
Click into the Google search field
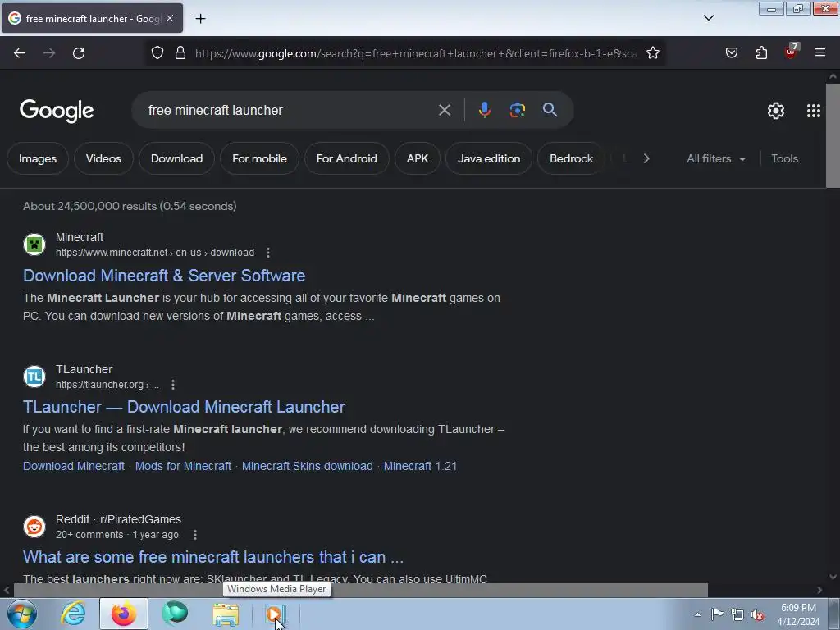[290, 111]
